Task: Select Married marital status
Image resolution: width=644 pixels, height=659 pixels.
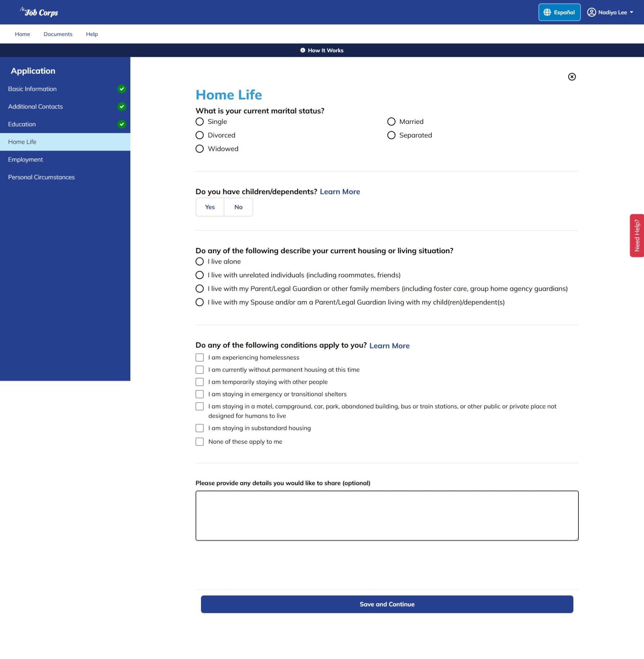Action: click(x=391, y=122)
